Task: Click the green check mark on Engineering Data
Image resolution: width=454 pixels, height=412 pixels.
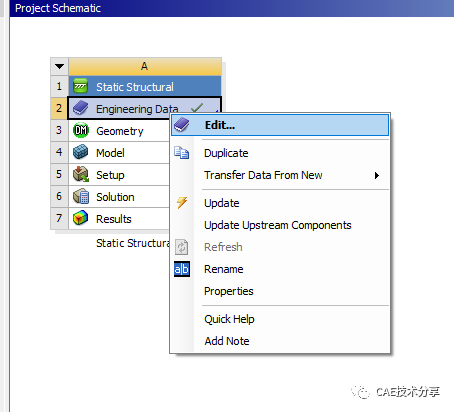Action: tap(197, 108)
